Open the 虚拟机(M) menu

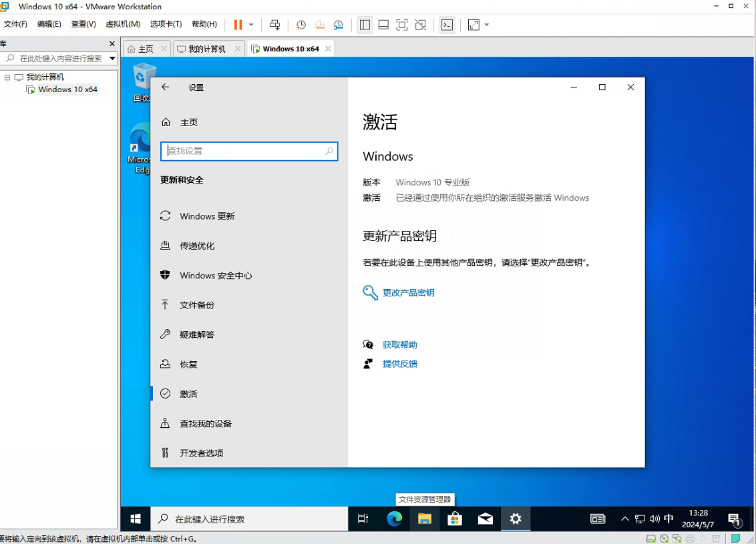[x=123, y=24]
